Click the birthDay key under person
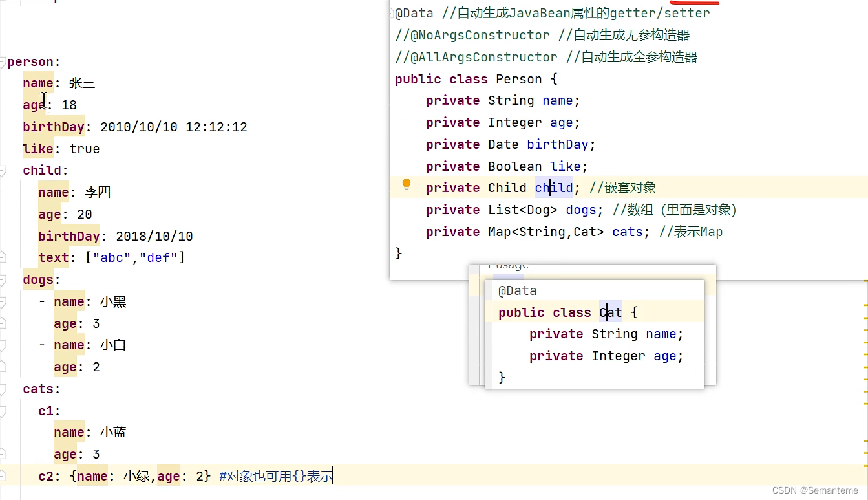 (54, 127)
